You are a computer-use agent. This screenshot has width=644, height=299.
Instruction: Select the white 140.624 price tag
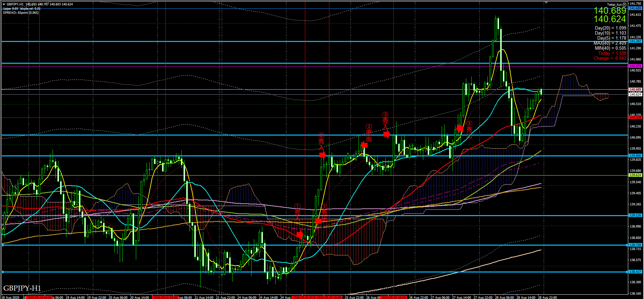[x=635, y=95]
